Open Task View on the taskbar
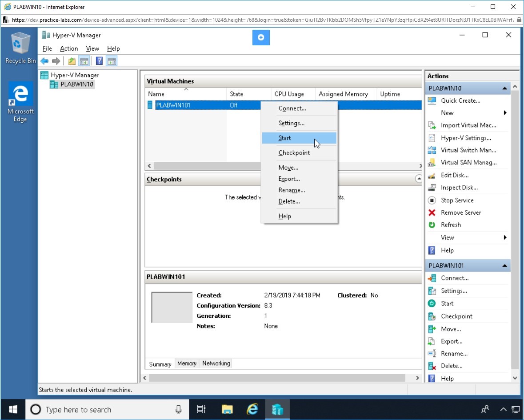The height and width of the screenshot is (420, 524). (201, 409)
